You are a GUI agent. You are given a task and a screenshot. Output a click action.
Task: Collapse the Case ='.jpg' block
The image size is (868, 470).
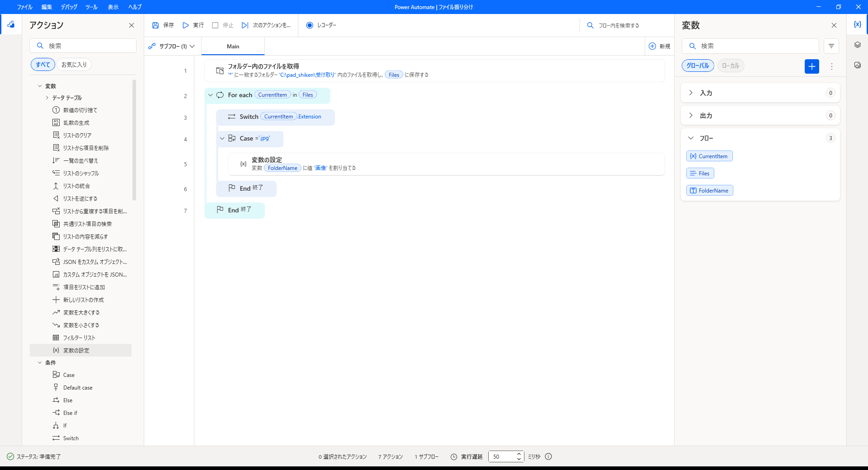click(222, 138)
